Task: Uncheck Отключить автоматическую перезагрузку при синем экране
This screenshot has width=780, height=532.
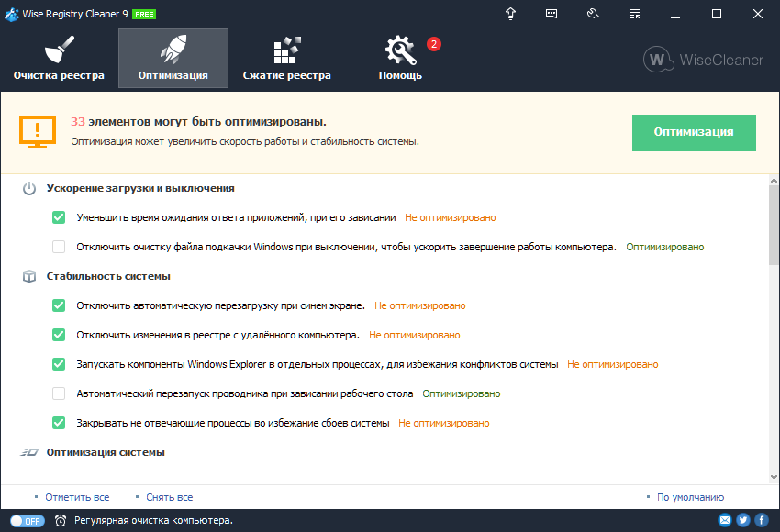Action: pyautogui.click(x=59, y=305)
